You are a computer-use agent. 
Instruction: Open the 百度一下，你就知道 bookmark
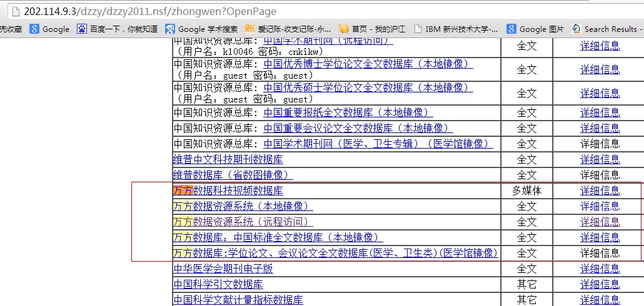[x=118, y=29]
